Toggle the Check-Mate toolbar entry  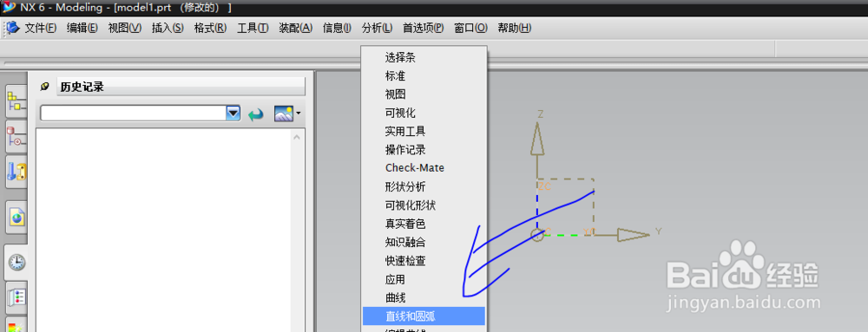(x=424, y=168)
